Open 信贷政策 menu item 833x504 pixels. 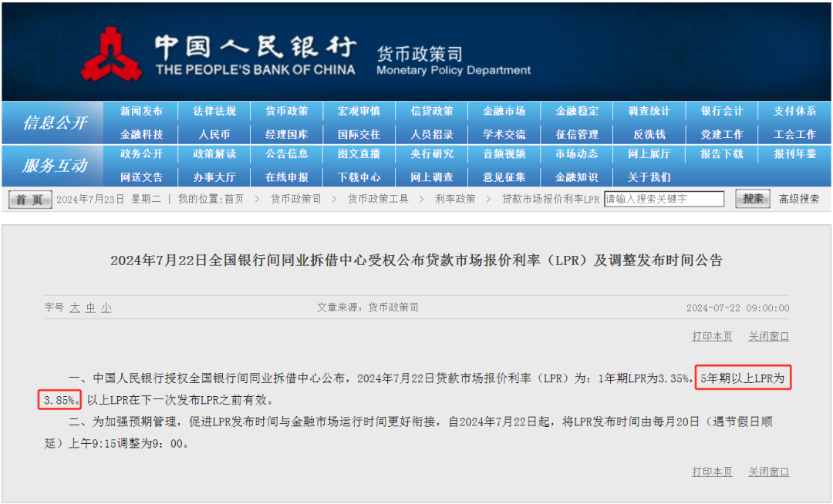click(x=432, y=112)
